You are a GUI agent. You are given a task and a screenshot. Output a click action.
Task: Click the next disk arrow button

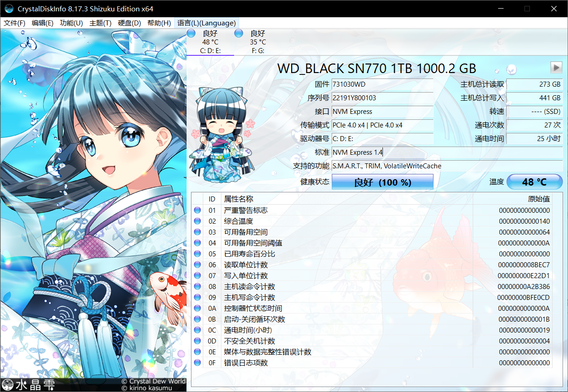coord(556,68)
